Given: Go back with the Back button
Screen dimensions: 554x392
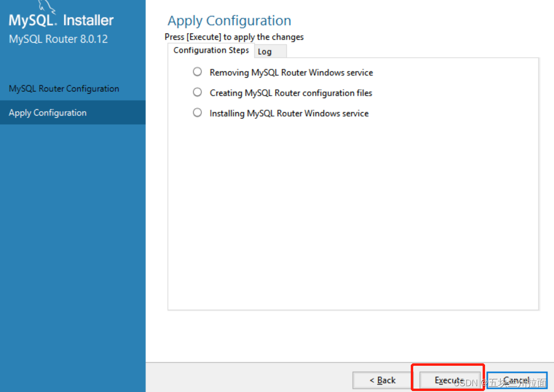Looking at the screenshot, I should tap(382, 380).
